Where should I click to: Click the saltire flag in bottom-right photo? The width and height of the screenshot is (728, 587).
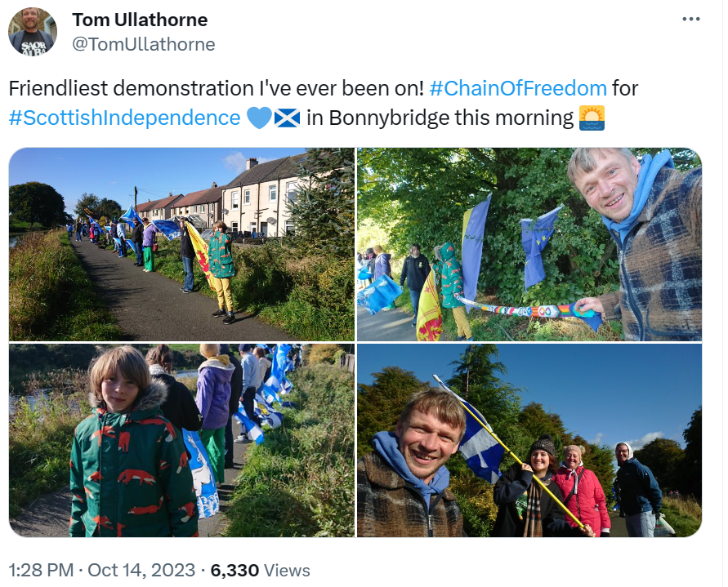[478, 441]
